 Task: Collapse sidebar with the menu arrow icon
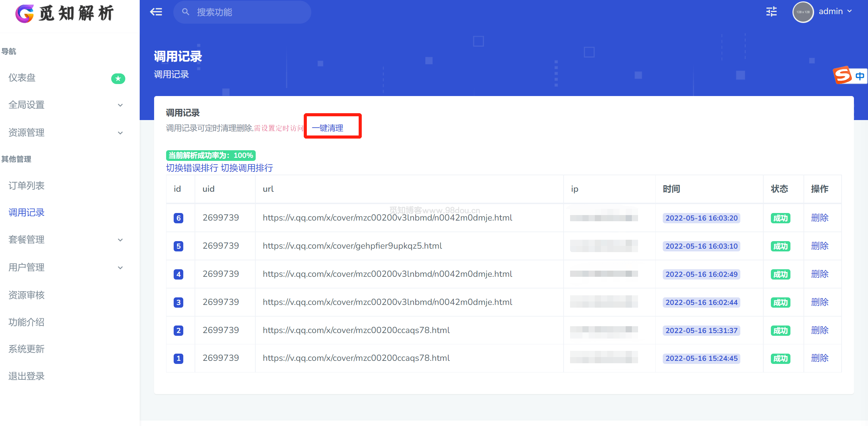pyautogui.click(x=156, y=12)
